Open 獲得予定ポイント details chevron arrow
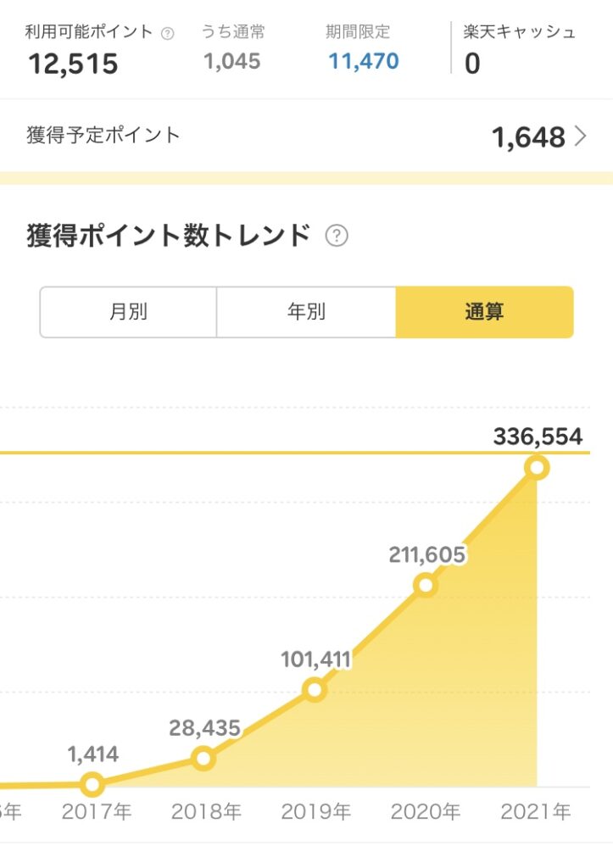The height and width of the screenshot is (868, 613). click(580, 136)
